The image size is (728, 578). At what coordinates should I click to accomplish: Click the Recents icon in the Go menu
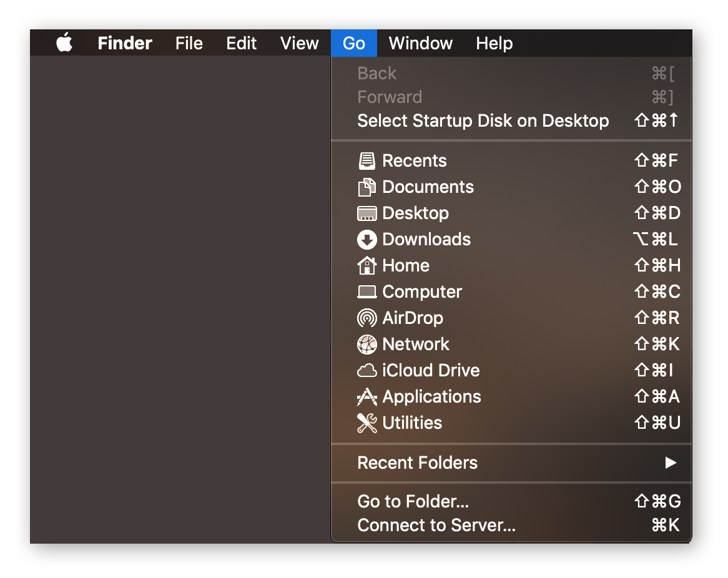tap(367, 160)
